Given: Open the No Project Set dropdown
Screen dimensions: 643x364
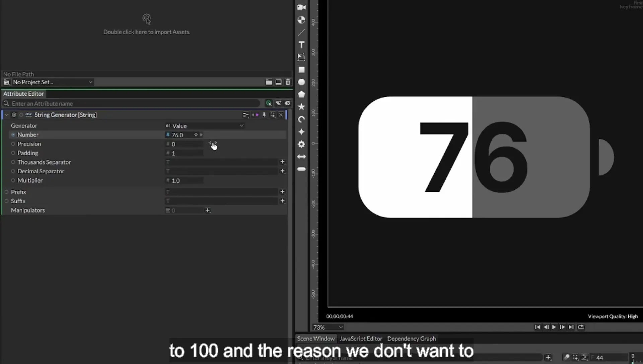Looking at the screenshot, I should click(52, 82).
